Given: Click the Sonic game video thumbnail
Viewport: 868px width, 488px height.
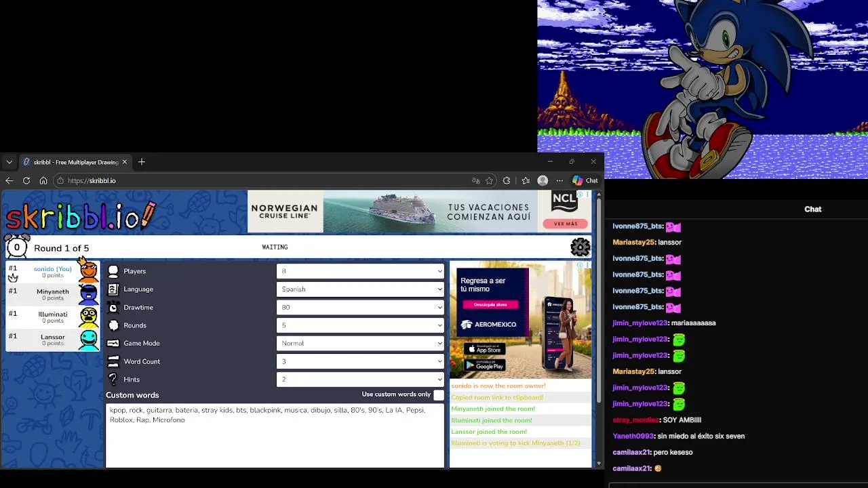Looking at the screenshot, I should [703, 89].
